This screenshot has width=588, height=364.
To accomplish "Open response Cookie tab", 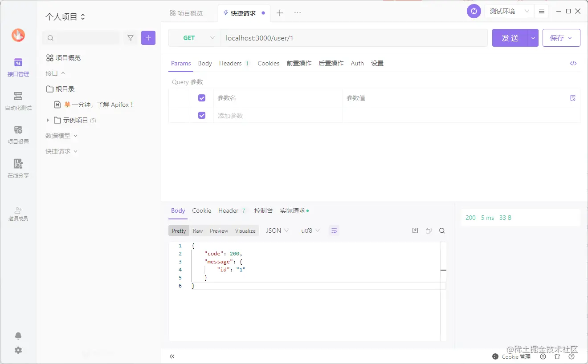I will [x=202, y=210].
